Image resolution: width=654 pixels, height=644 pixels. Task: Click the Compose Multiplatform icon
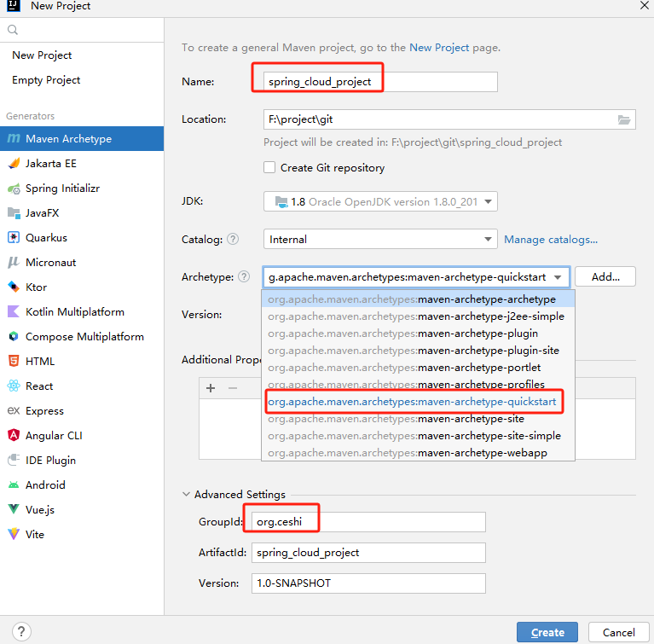(14, 336)
